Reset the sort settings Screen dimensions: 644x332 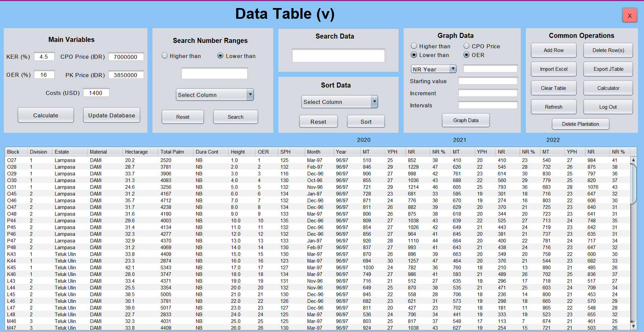coord(318,121)
